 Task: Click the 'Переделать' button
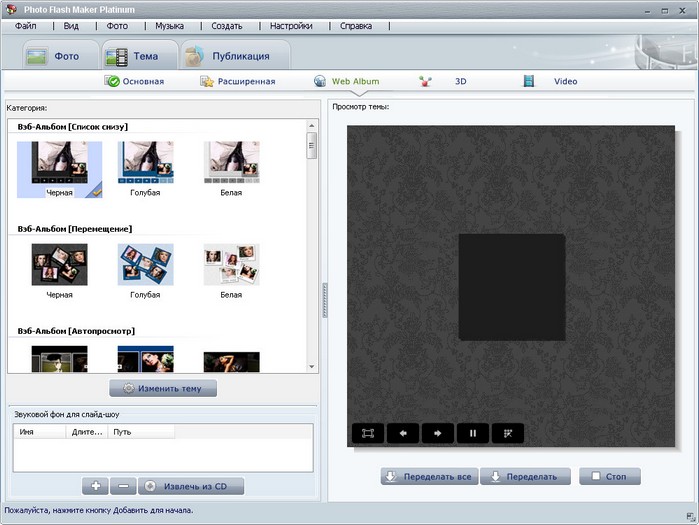click(525, 477)
